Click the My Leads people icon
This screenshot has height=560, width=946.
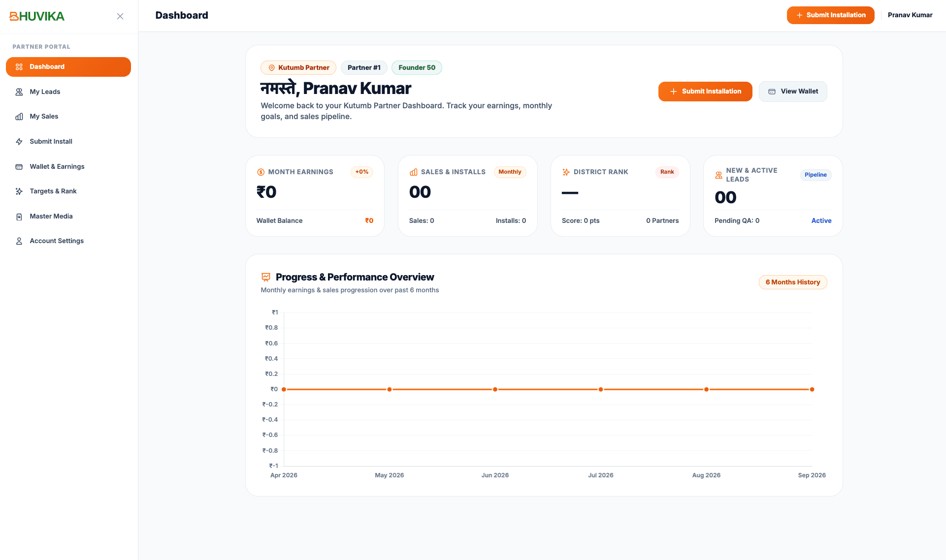[x=19, y=92]
